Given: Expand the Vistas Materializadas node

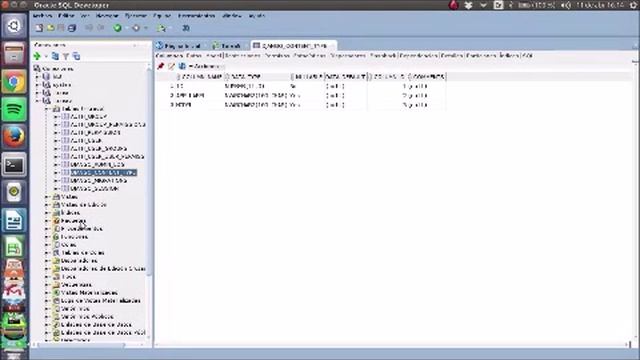Looking at the screenshot, I should click(x=47, y=293).
